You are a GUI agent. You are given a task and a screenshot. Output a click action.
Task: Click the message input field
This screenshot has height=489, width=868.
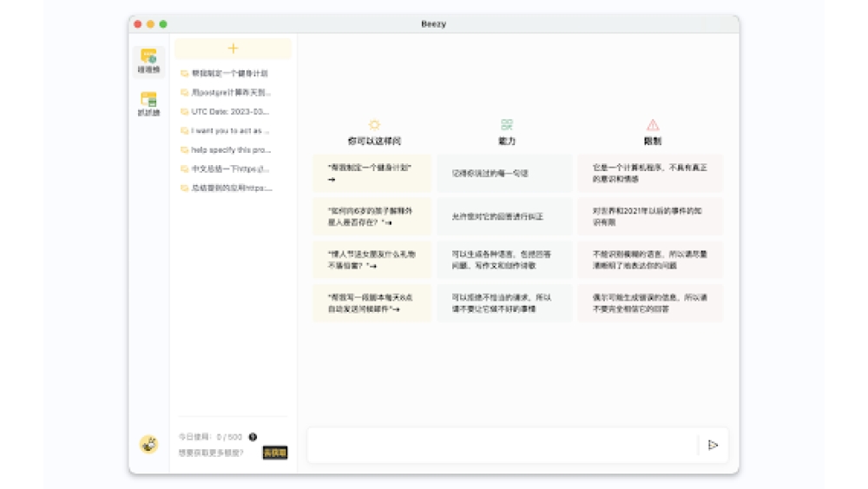503,445
